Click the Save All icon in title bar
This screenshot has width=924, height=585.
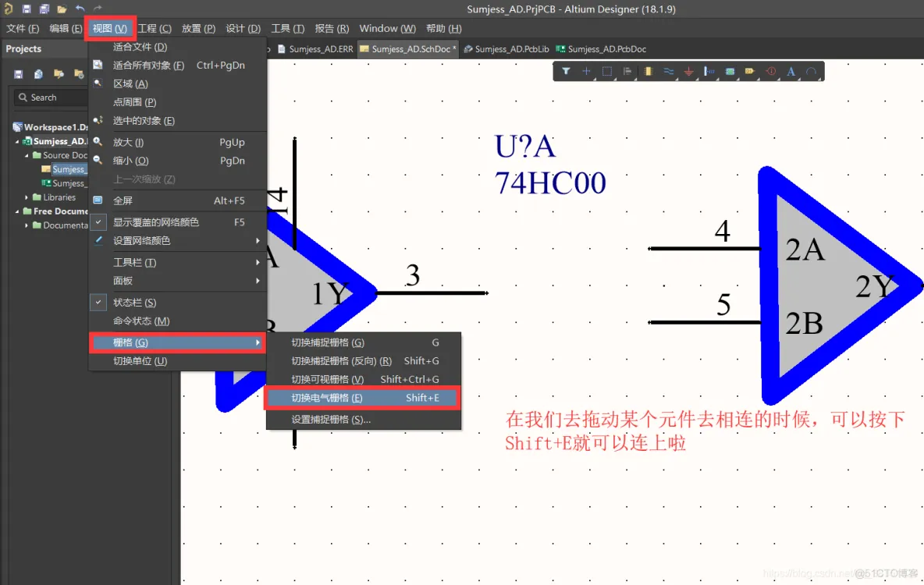pyautogui.click(x=44, y=9)
